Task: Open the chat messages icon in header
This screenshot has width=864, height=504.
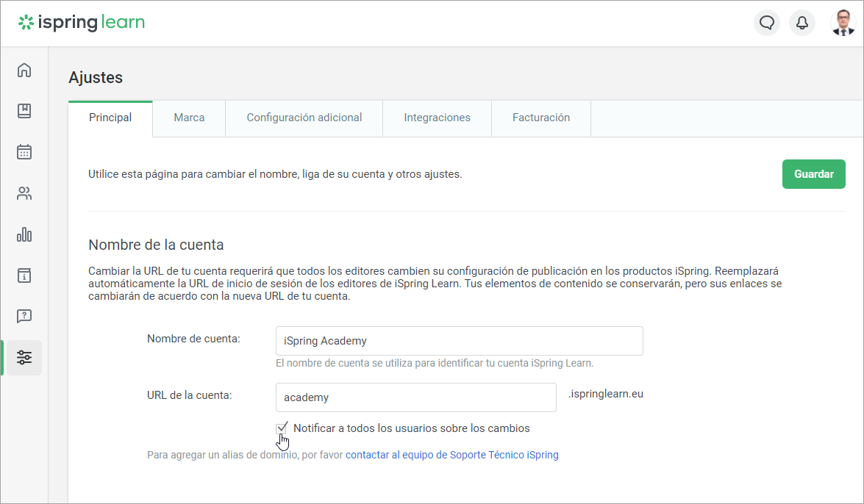Action: pos(767,23)
